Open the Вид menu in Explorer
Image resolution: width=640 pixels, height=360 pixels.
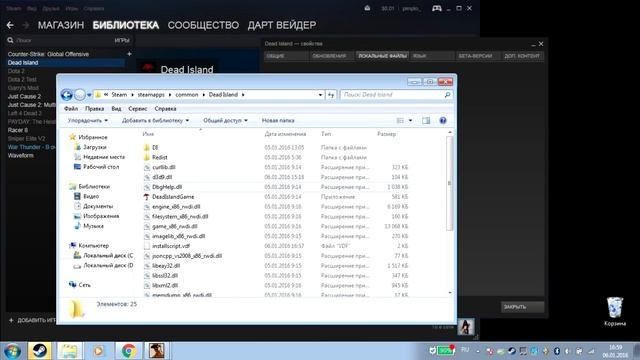pyautogui.click(x=116, y=109)
